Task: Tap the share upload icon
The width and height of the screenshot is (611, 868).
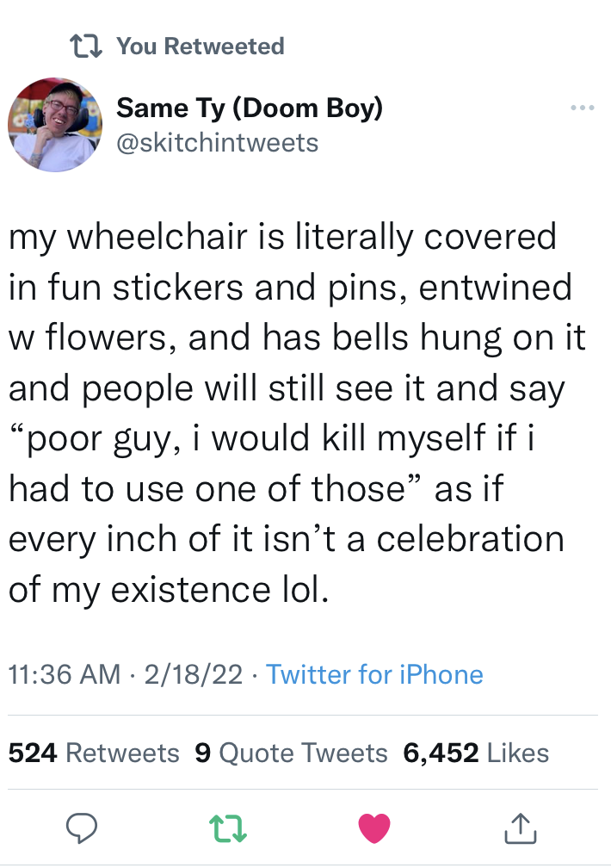Action: (x=521, y=828)
